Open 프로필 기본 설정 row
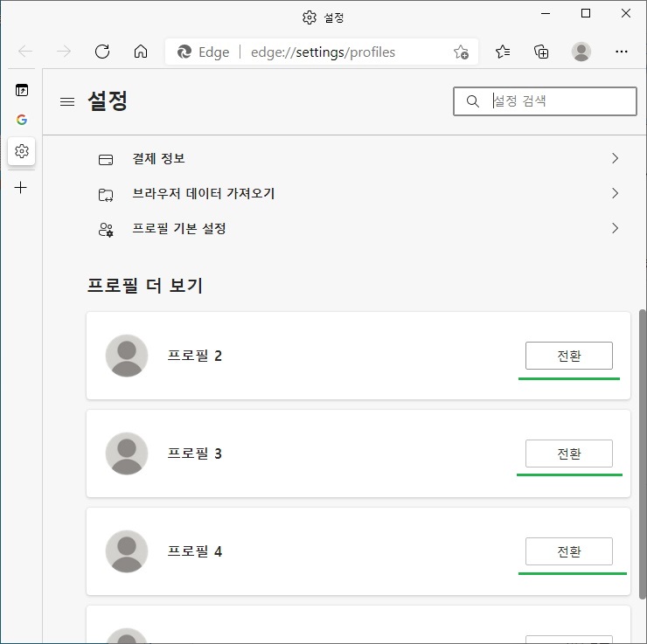The image size is (647, 644). pos(358,228)
